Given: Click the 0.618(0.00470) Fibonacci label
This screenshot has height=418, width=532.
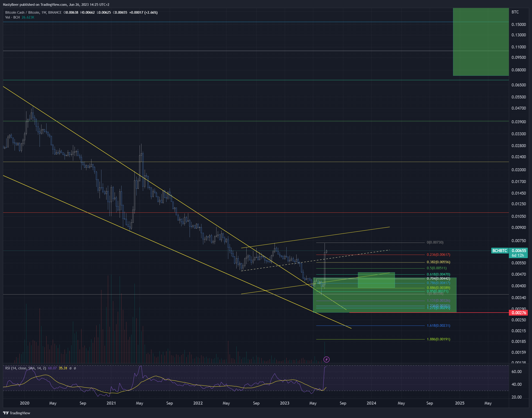Looking at the screenshot, I should click(x=438, y=274).
